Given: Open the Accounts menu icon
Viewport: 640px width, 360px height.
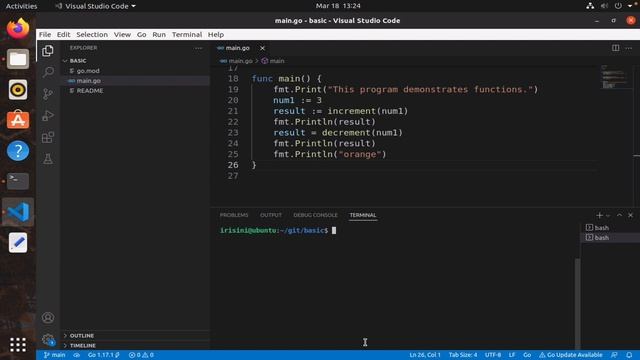Looking at the screenshot, I should 48,318.
